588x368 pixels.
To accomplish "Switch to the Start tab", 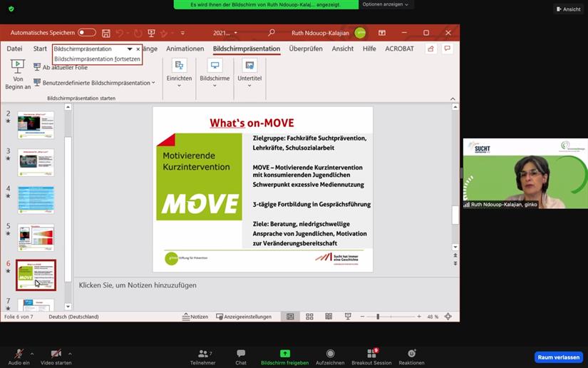I will click(x=40, y=48).
